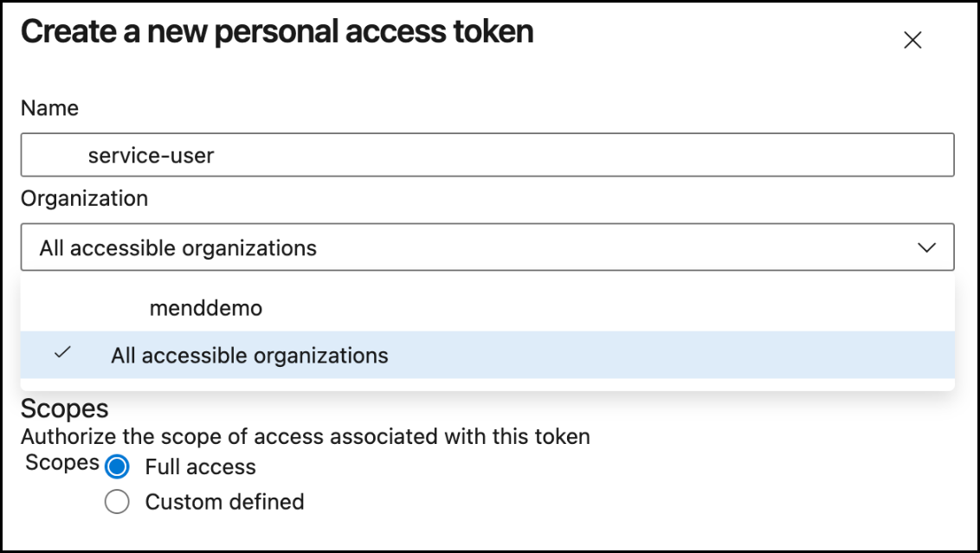Click the 'Name' field label
Screen dimensions: 980x553
click(x=49, y=108)
